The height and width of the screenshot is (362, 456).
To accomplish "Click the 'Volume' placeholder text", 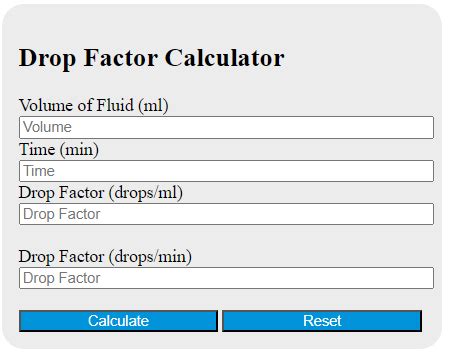I will click(47, 127).
